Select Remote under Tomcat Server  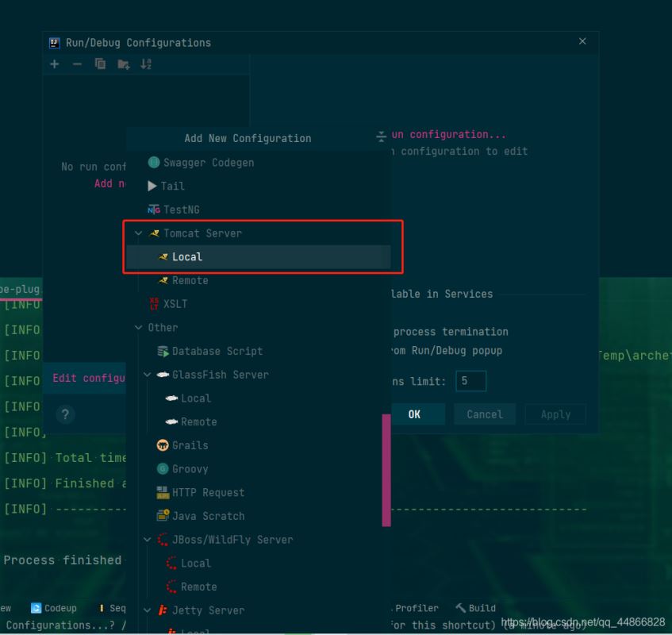tap(259, 280)
